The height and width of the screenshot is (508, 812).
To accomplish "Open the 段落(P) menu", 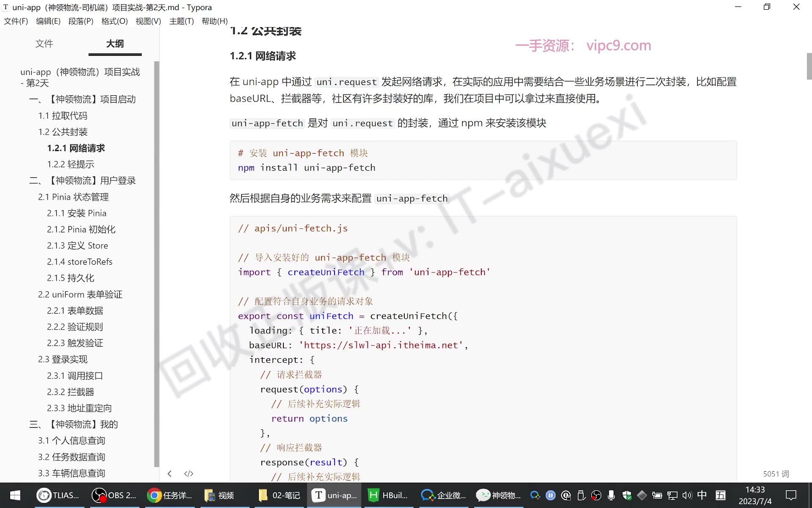I will coord(81,21).
